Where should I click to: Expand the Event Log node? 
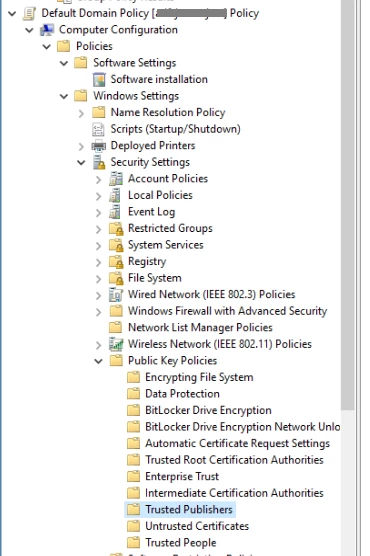point(99,213)
